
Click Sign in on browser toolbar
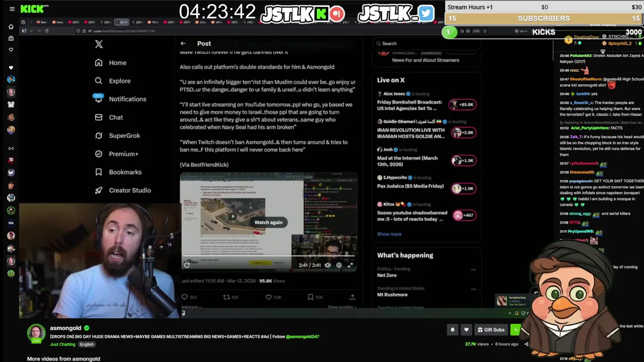[521, 31]
